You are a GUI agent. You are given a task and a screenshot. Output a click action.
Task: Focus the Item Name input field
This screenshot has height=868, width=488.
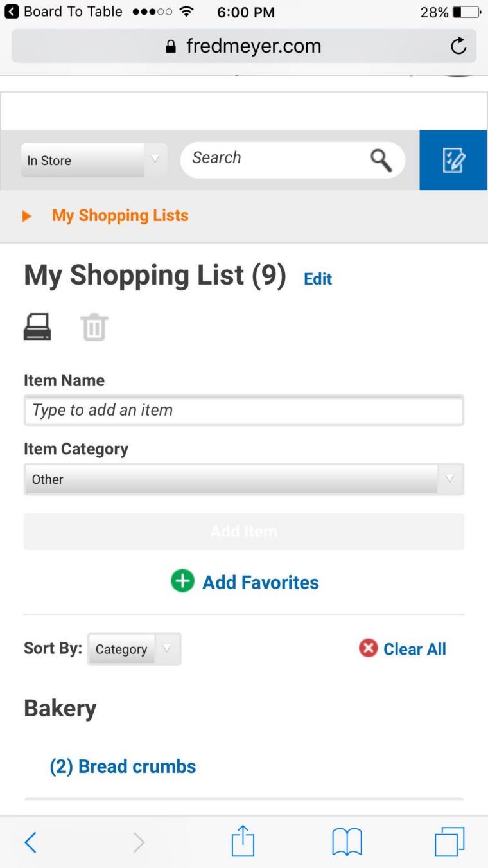pos(244,410)
